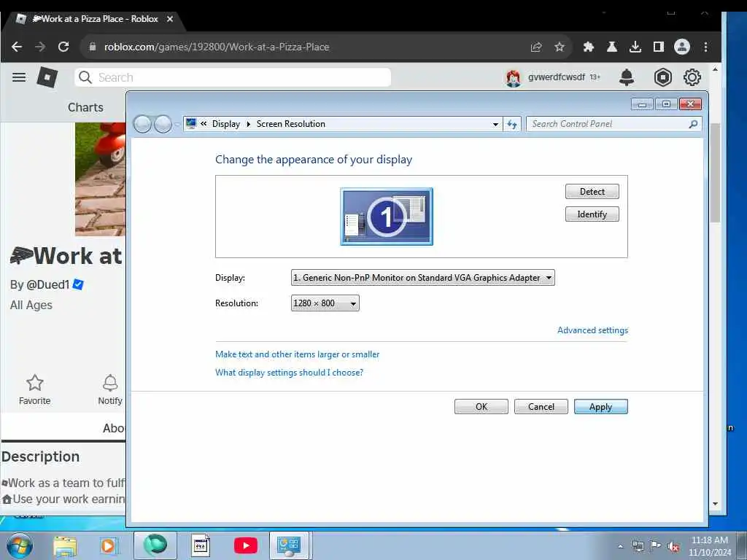Open the YouTube taskbar icon
Screen dimensions: 747x560
(x=246, y=545)
